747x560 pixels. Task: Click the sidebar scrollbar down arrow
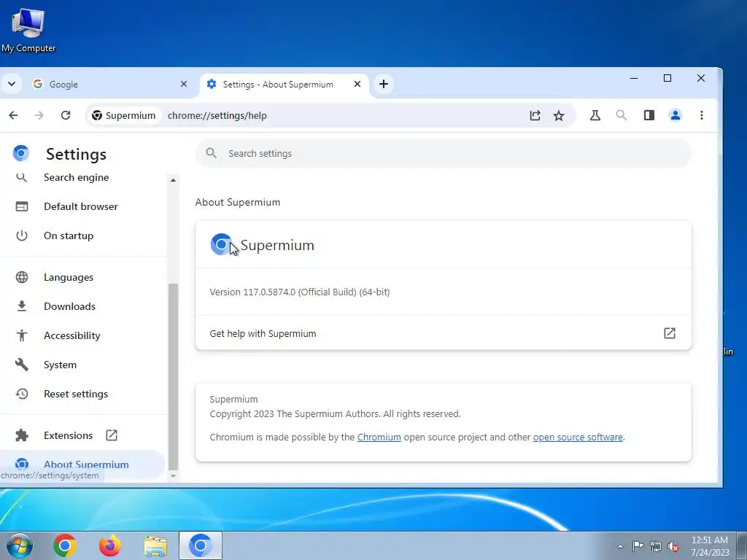(x=173, y=475)
